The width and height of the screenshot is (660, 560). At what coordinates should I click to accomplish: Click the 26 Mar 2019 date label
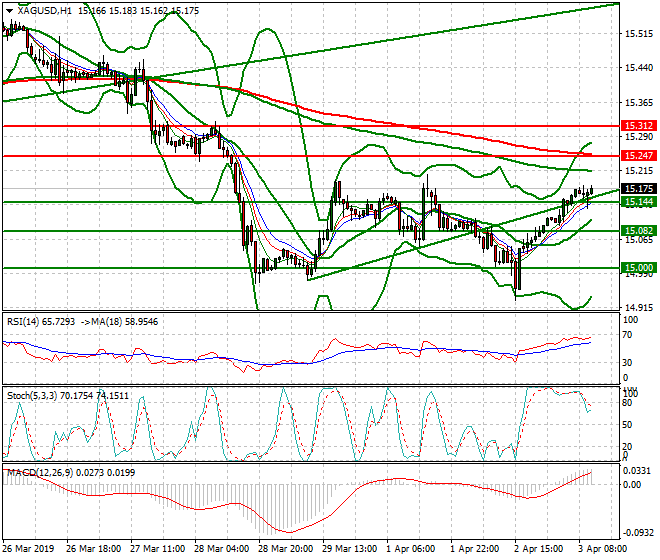(29, 549)
